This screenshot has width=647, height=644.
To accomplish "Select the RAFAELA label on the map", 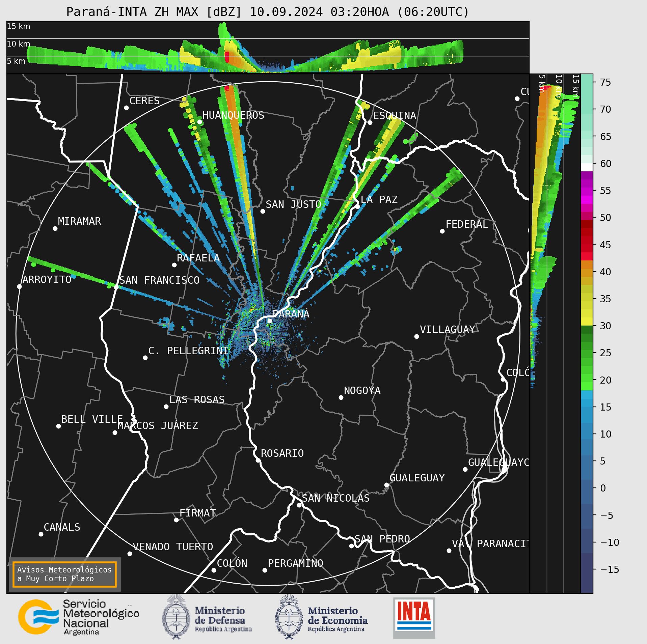I will (198, 258).
